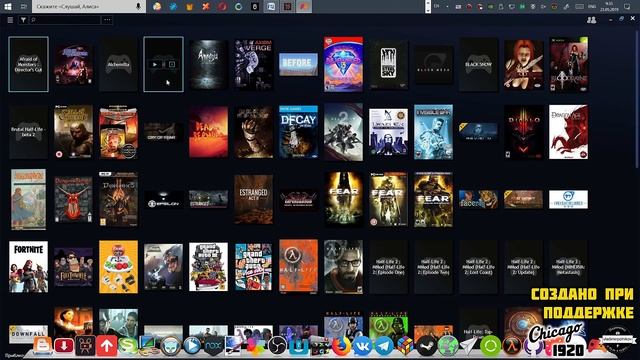Launch the Rubik's cube dock icon
Image resolution: width=640 pixels, height=360 pixels.
tap(405, 346)
